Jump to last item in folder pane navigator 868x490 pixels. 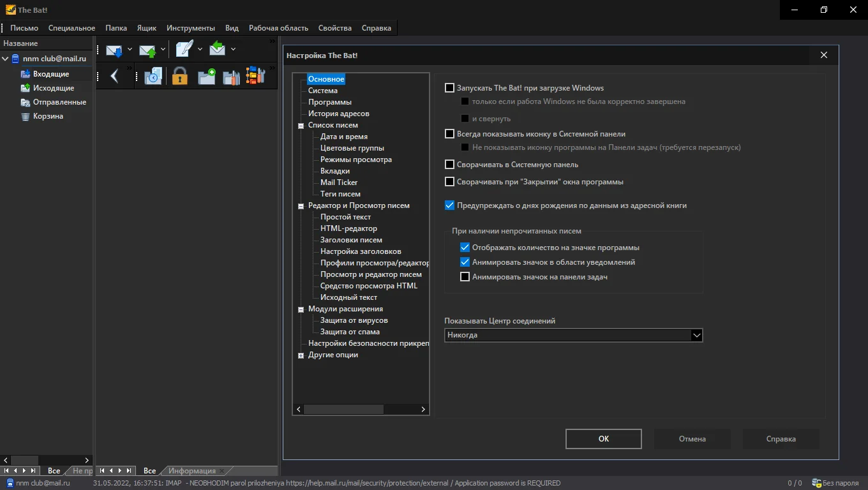pos(34,471)
